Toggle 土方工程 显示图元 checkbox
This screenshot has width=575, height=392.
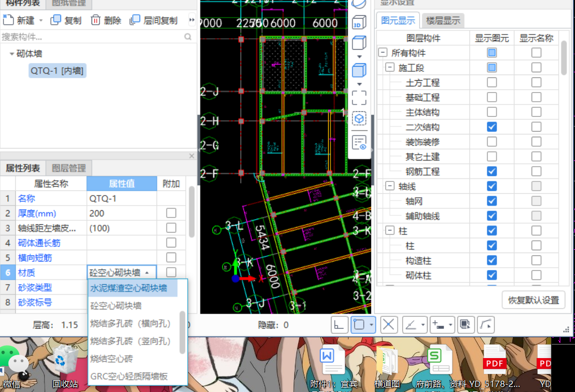492,82
